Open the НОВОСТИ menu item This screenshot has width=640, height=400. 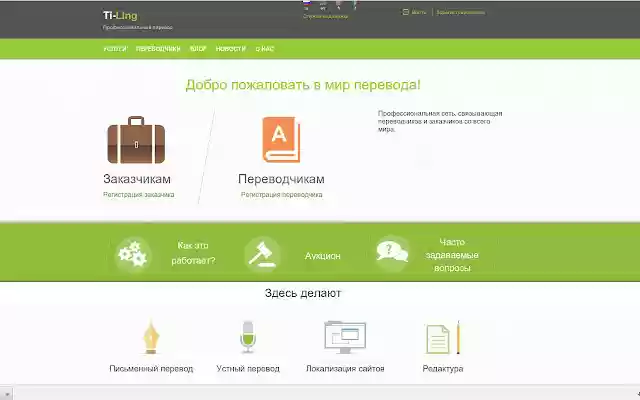(x=231, y=49)
